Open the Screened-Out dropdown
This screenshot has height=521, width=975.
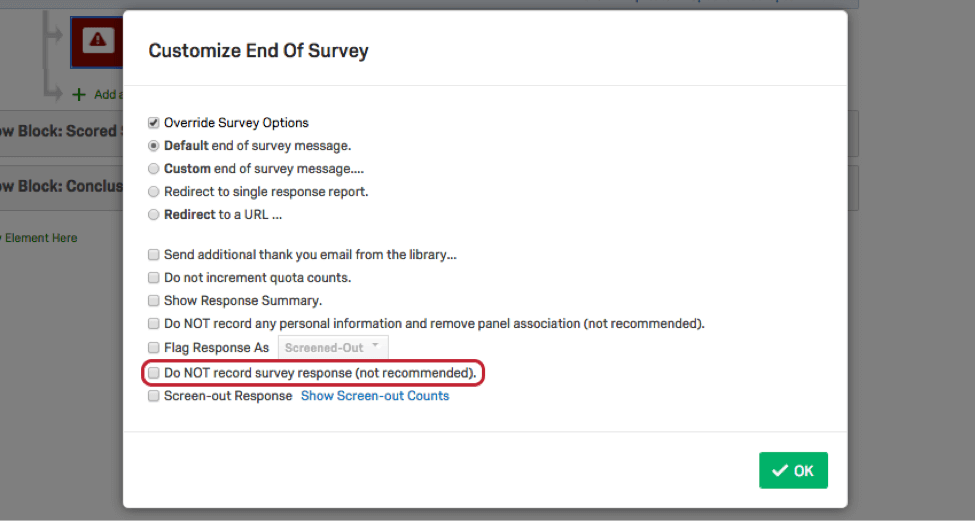(333, 348)
